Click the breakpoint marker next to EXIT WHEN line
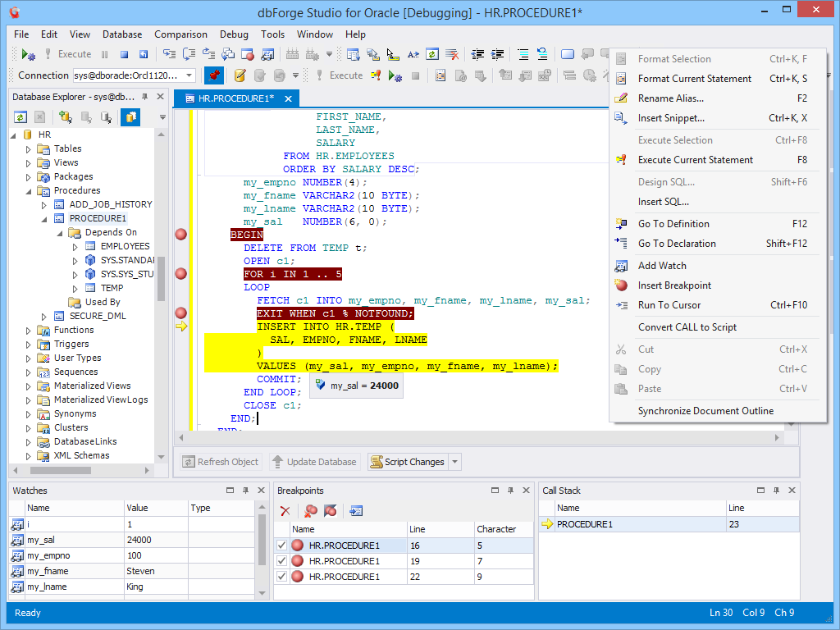Screen dimensions: 840x630 click(181, 313)
